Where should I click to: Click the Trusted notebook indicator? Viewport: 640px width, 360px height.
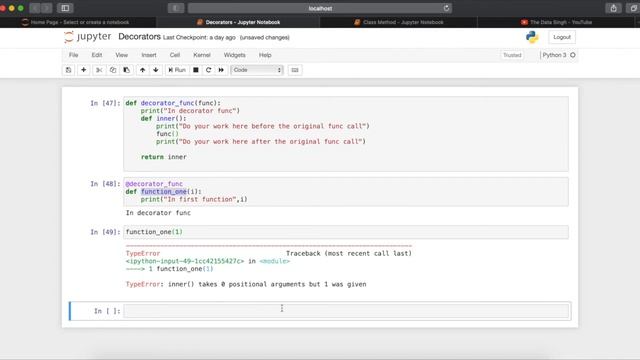tap(512, 55)
